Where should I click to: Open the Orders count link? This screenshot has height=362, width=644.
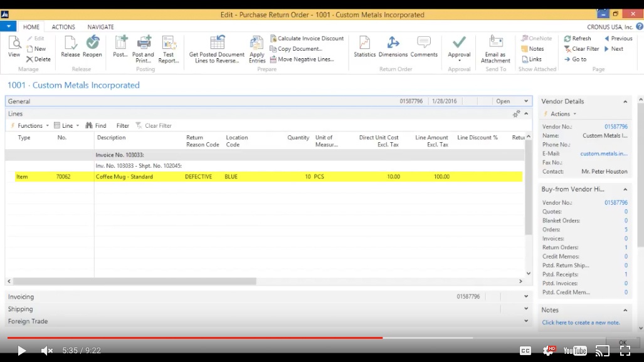(x=626, y=229)
